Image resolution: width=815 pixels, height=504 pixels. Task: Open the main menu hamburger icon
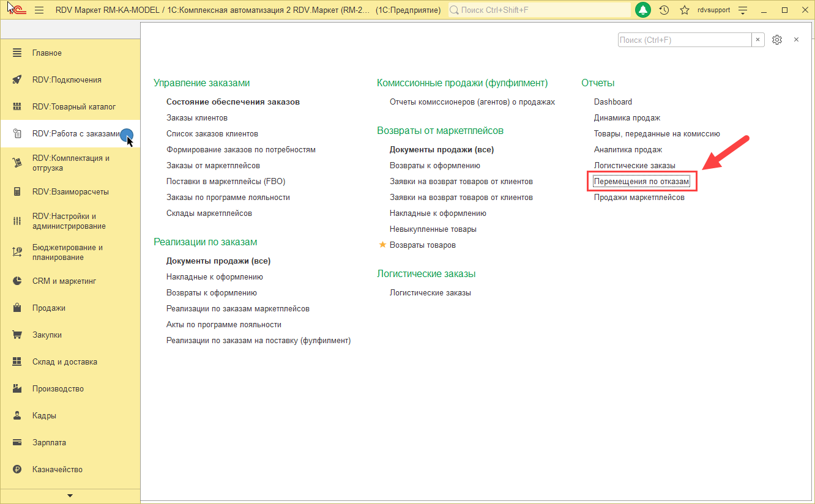[x=39, y=10]
